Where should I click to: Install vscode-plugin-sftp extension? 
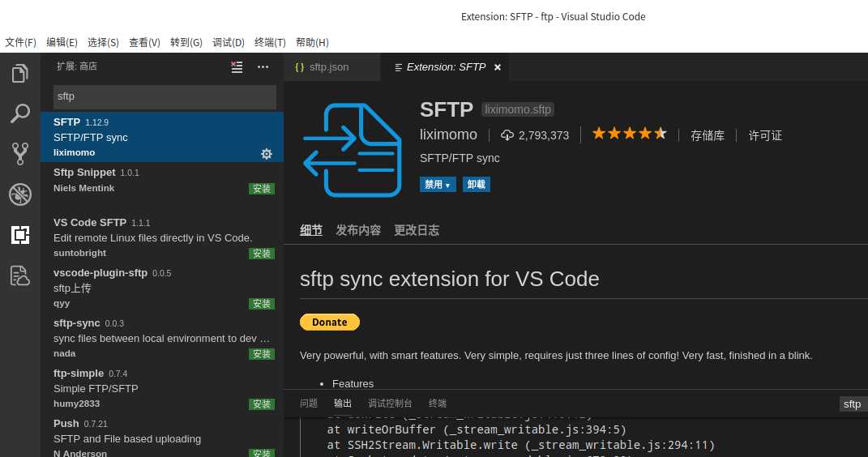coord(261,304)
